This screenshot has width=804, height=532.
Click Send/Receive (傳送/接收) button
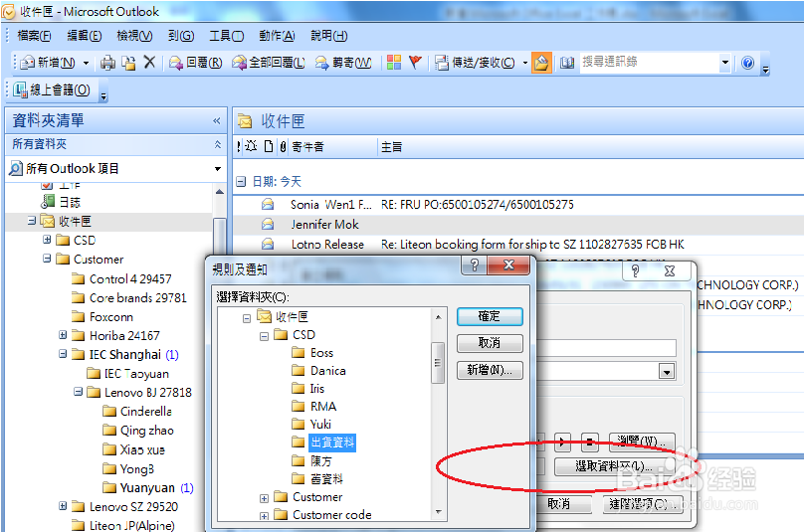(x=475, y=63)
